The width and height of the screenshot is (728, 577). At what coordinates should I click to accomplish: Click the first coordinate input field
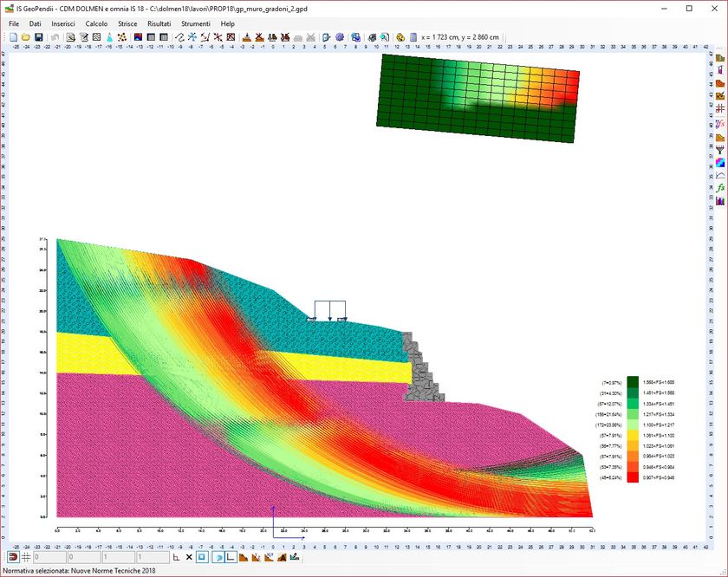click(49, 557)
